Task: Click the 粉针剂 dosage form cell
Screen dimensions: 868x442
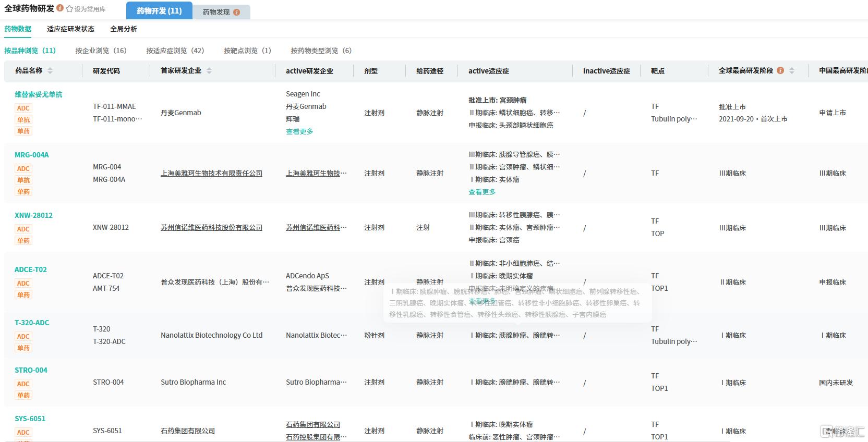Action: coord(374,335)
